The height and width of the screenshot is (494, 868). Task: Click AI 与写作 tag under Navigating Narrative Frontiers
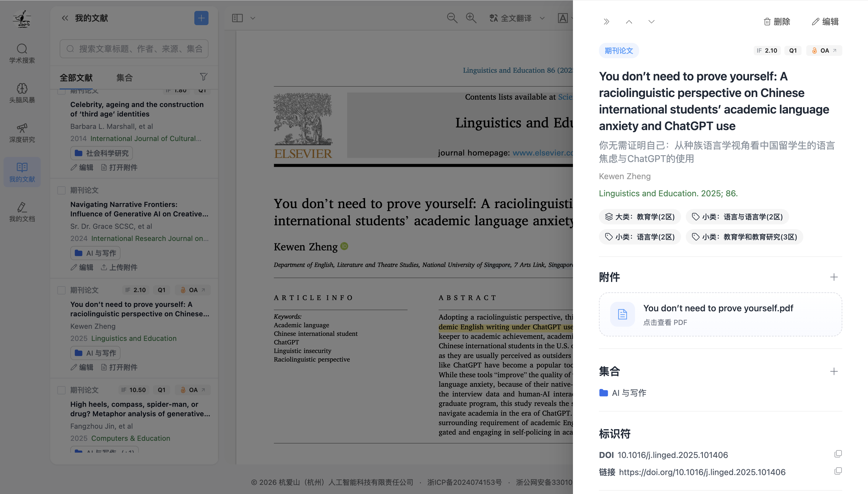(95, 253)
